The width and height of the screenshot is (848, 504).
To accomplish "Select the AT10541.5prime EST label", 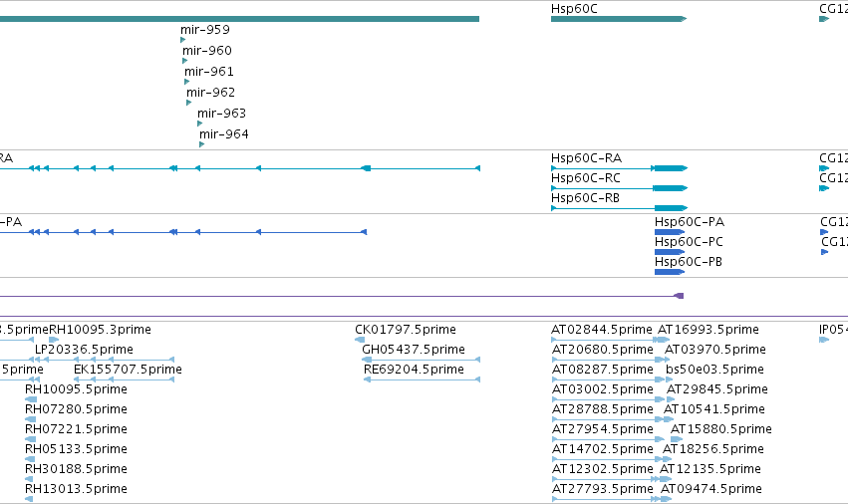I will [x=714, y=409].
